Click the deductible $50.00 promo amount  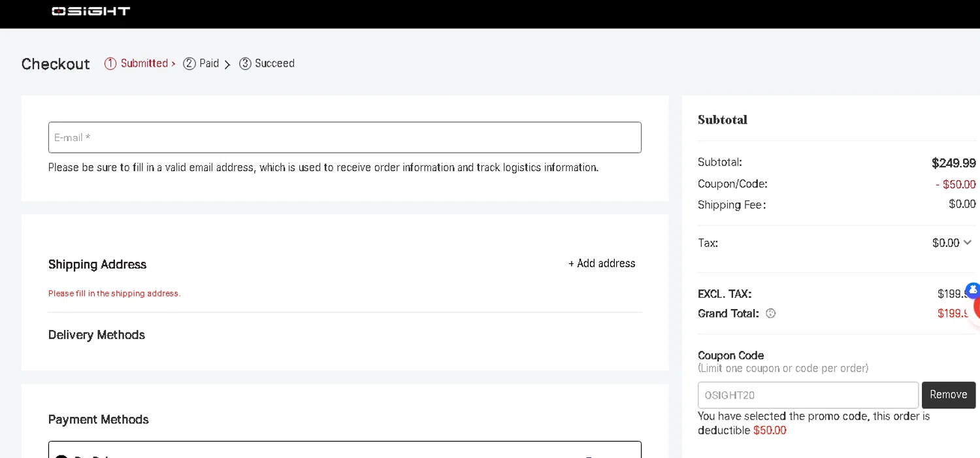pyautogui.click(x=770, y=431)
